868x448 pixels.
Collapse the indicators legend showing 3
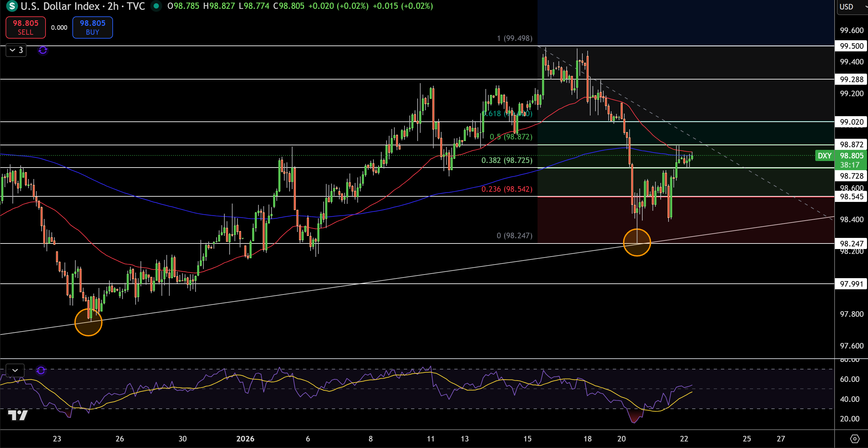tap(16, 50)
